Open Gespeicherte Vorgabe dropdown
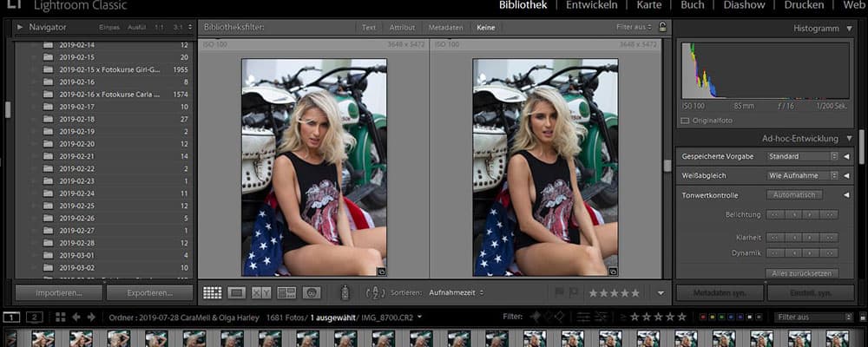868x347 pixels. click(x=803, y=157)
